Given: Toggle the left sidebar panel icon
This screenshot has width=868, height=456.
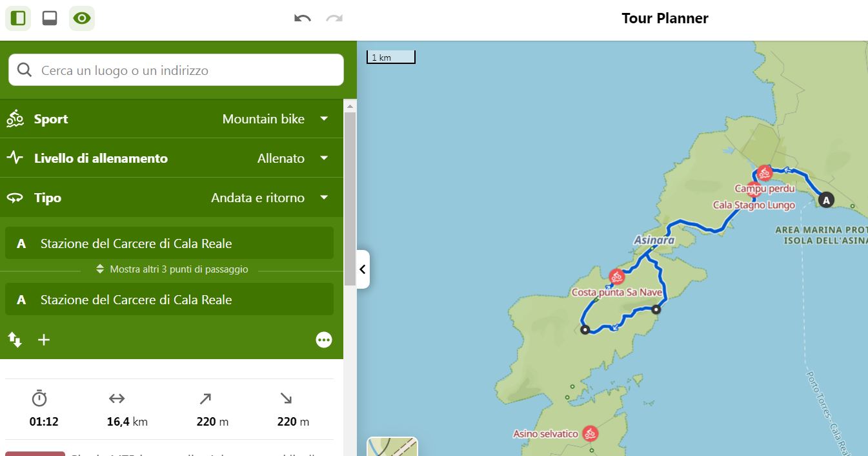Looking at the screenshot, I should (x=18, y=18).
